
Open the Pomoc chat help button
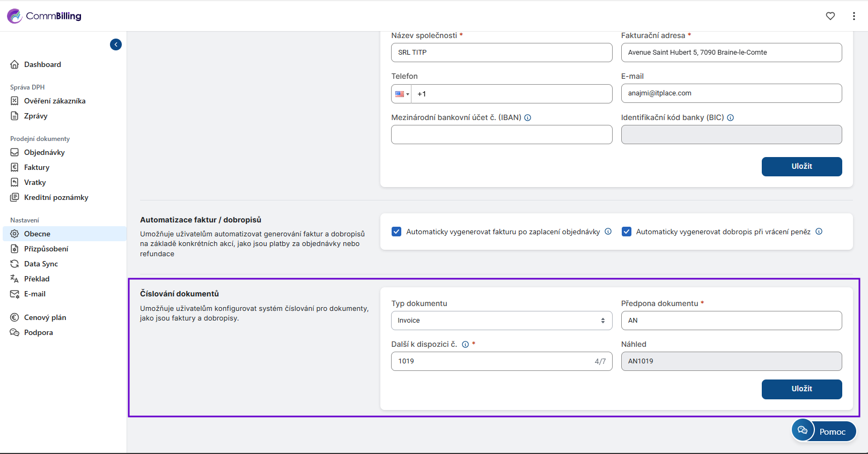(823, 431)
